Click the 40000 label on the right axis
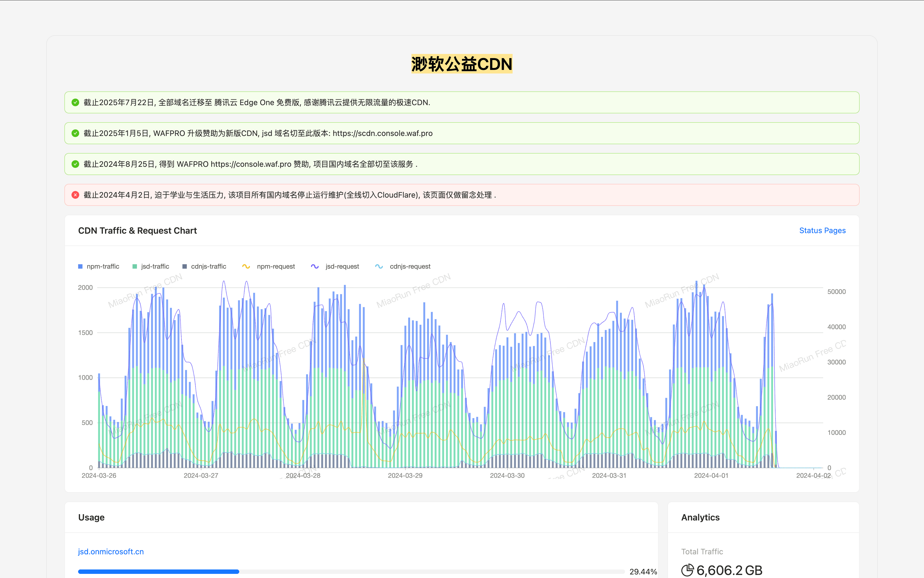Image resolution: width=924 pixels, height=578 pixels. (x=836, y=327)
